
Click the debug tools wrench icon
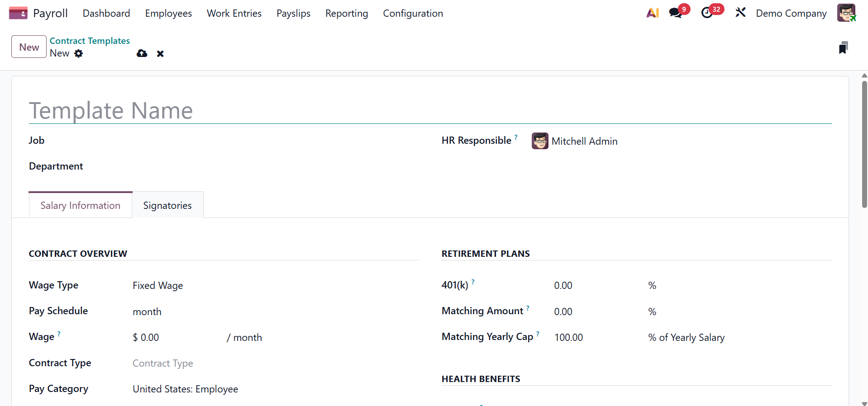point(740,13)
